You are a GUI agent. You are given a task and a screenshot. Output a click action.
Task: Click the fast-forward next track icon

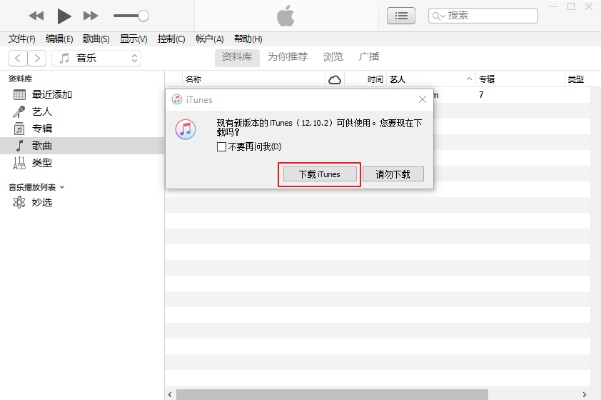91,16
